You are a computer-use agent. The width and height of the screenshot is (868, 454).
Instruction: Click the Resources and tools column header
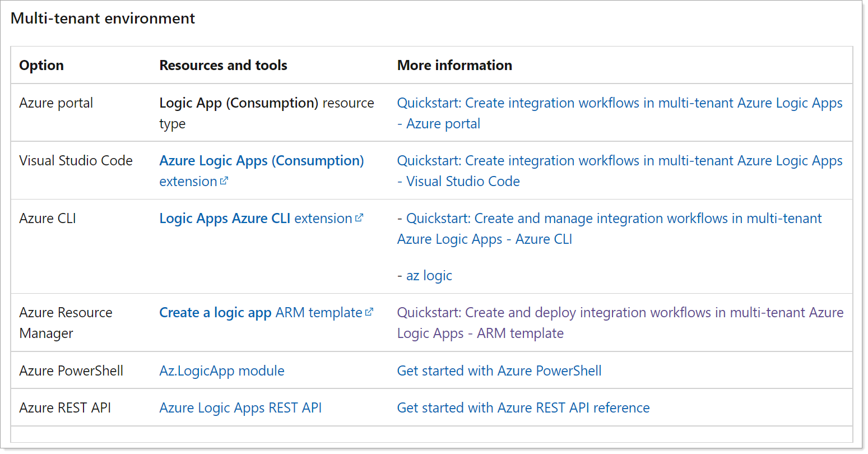click(x=223, y=66)
